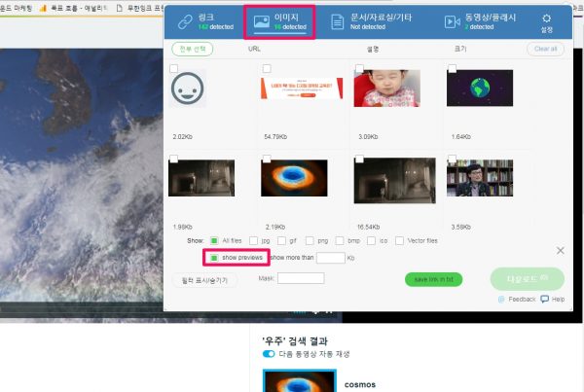Click the 다운로드 download button
Screen dimensions: 584x392
pos(527,279)
